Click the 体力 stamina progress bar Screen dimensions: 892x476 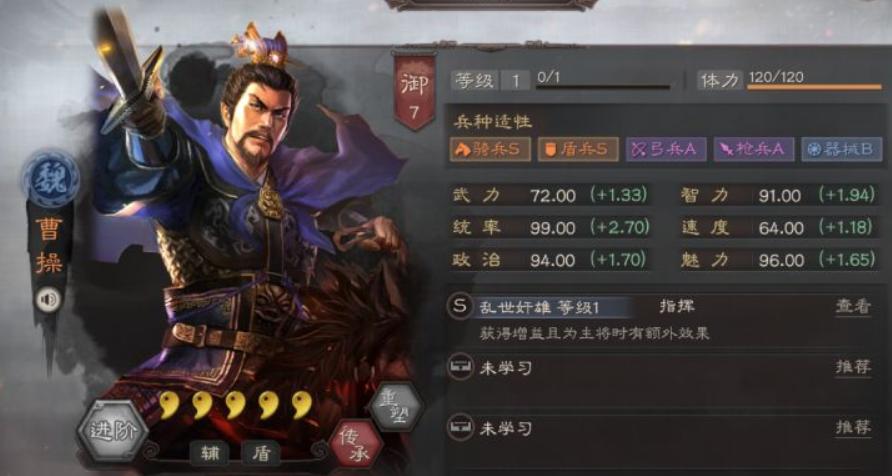pyautogui.click(x=814, y=87)
